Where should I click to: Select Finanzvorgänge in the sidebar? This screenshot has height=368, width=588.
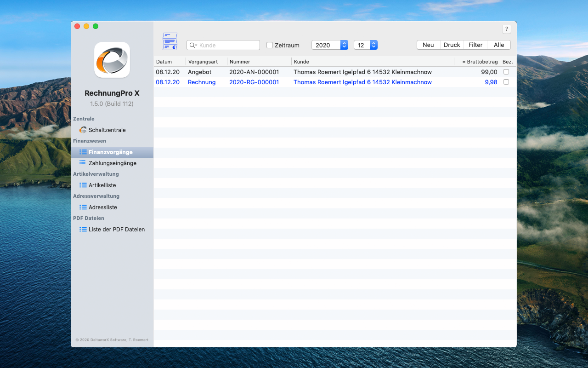pos(110,152)
